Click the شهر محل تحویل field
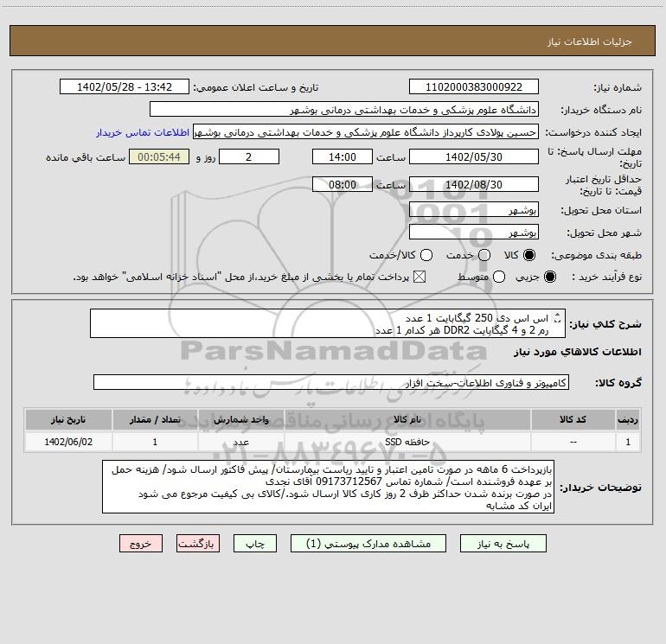Viewport: 666px width, 644px height. tap(474, 232)
